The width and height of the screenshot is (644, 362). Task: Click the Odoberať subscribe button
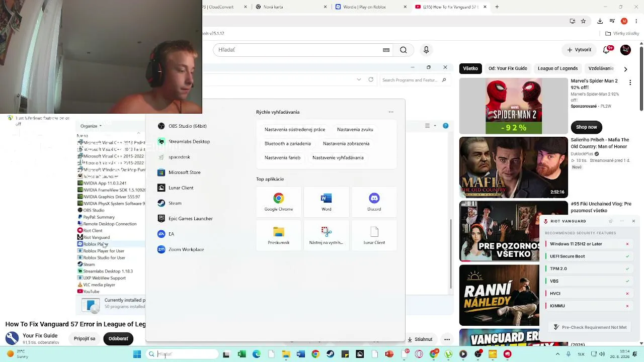click(x=118, y=339)
